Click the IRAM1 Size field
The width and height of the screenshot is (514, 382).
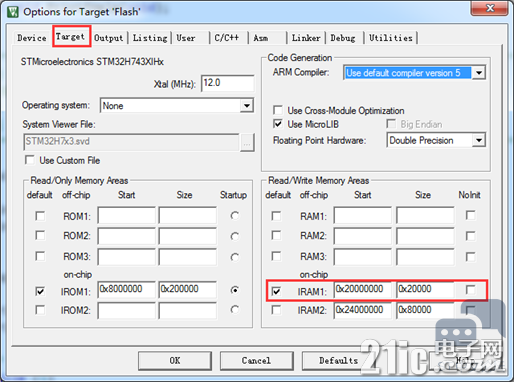pyautogui.click(x=425, y=290)
